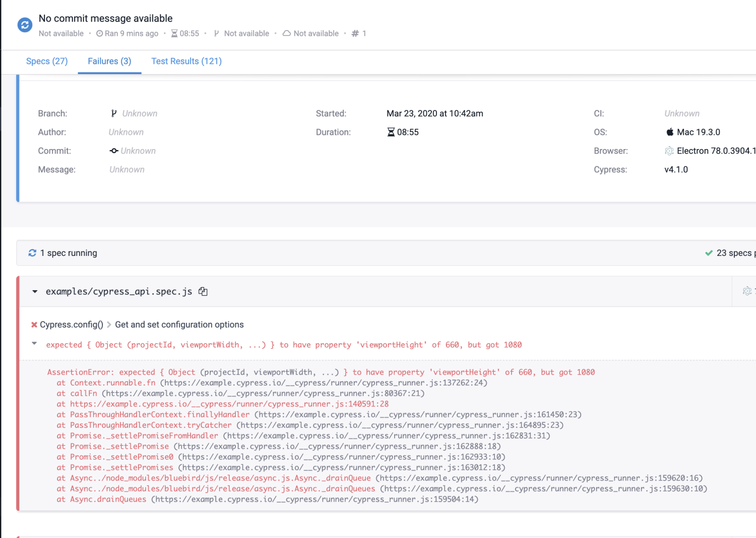Image resolution: width=756 pixels, height=538 pixels.
Task: Click the at Context.runnable.fn stack line
Action: point(272,383)
